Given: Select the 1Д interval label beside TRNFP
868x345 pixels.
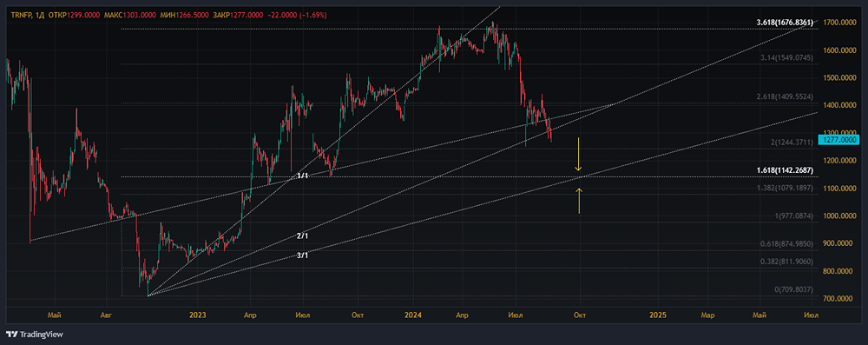Looking at the screenshot, I should 40,15.
